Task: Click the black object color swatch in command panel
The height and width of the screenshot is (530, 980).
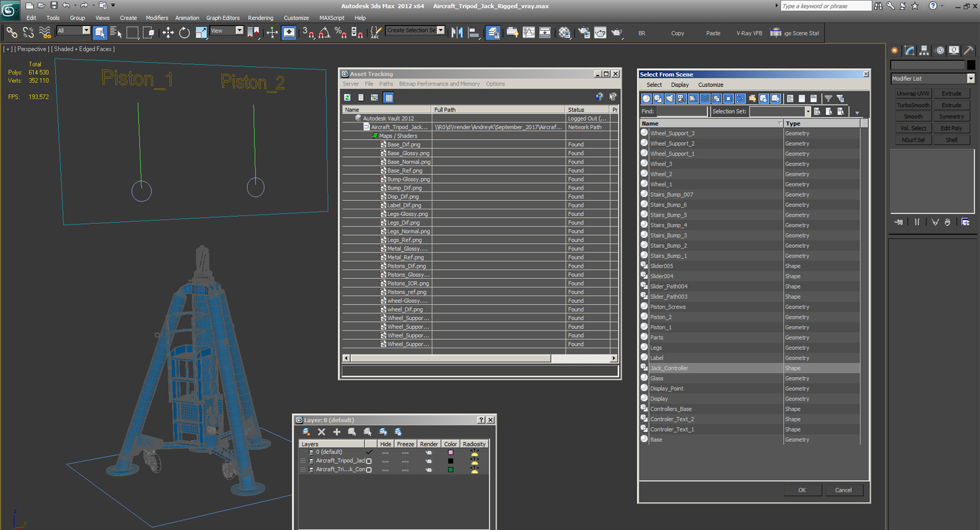Action: tap(971, 65)
